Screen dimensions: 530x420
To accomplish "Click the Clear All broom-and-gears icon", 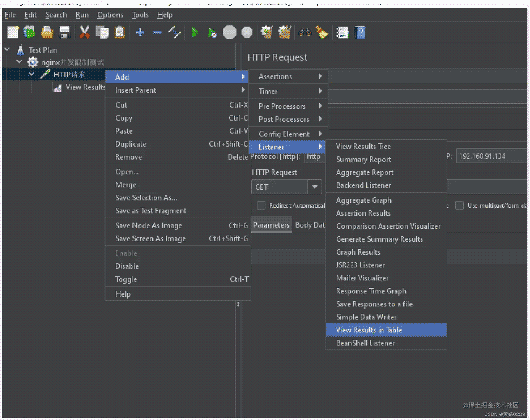I will [284, 33].
